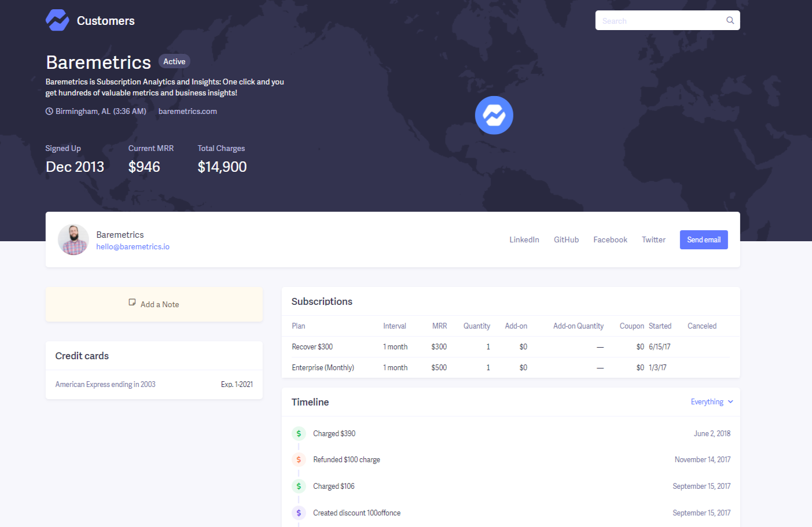Screen dimensions: 812x527
Task: Open the LinkedIn profile link
Action: coord(524,239)
